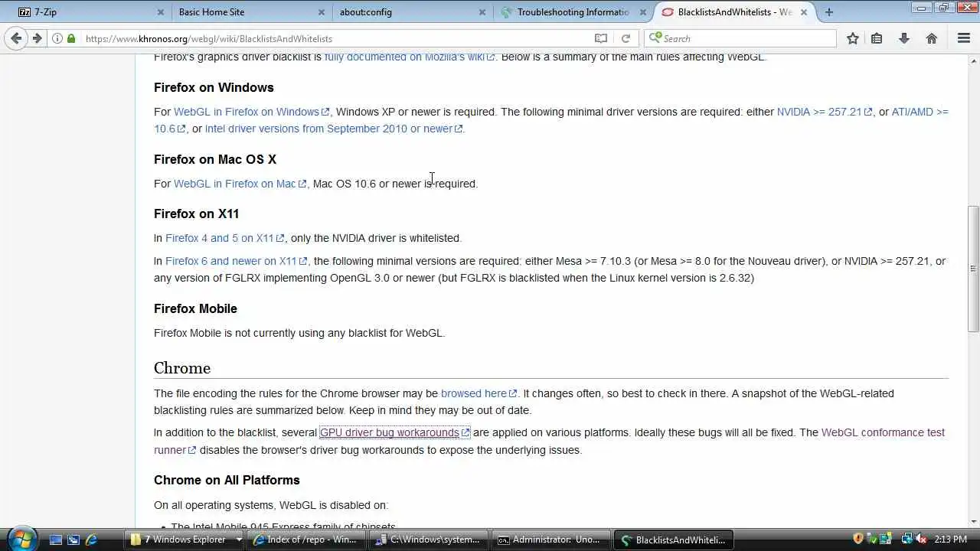Close the BlacklistsAndWhitelists tab

click(804, 12)
